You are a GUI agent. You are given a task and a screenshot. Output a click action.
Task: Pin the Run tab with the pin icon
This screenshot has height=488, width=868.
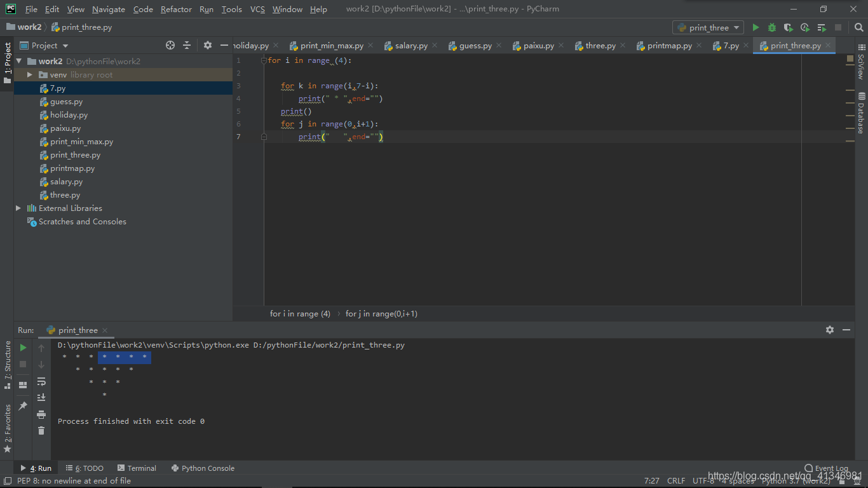(x=24, y=405)
